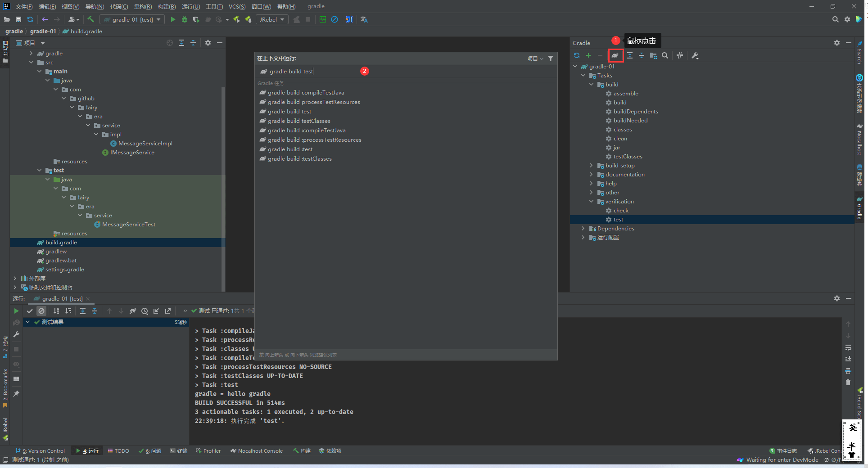The width and height of the screenshot is (868, 468).
Task: Locate opened file in project panel
Action: click(x=170, y=43)
